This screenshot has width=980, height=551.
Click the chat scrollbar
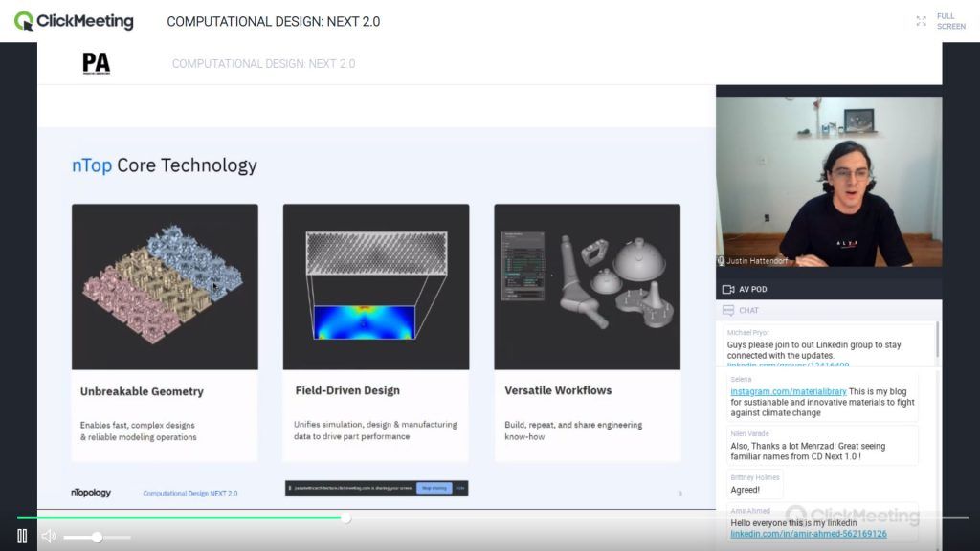coord(937,340)
